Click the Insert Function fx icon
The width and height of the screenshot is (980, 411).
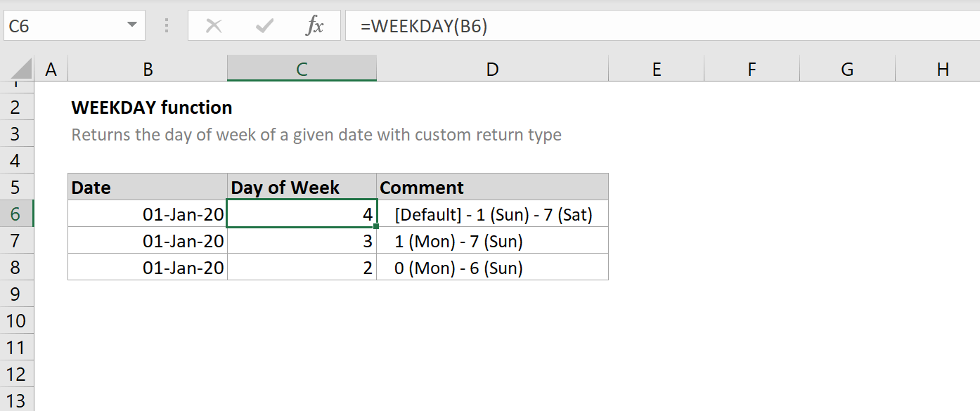click(x=314, y=27)
